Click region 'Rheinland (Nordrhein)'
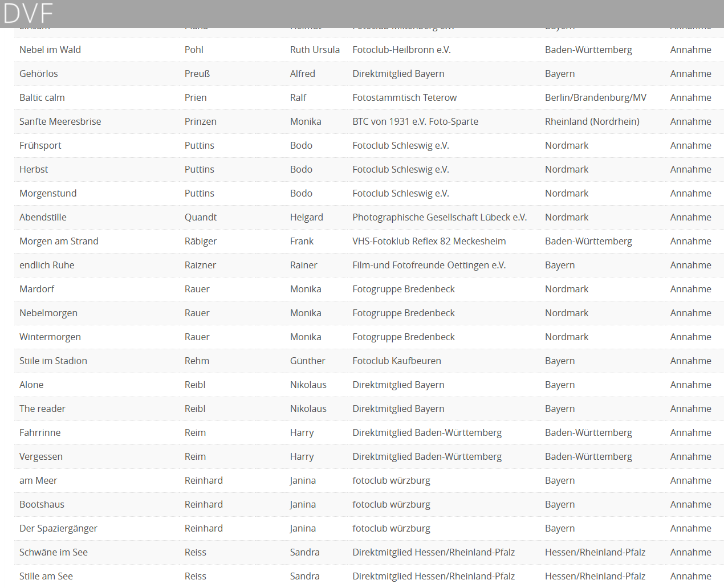 point(592,121)
